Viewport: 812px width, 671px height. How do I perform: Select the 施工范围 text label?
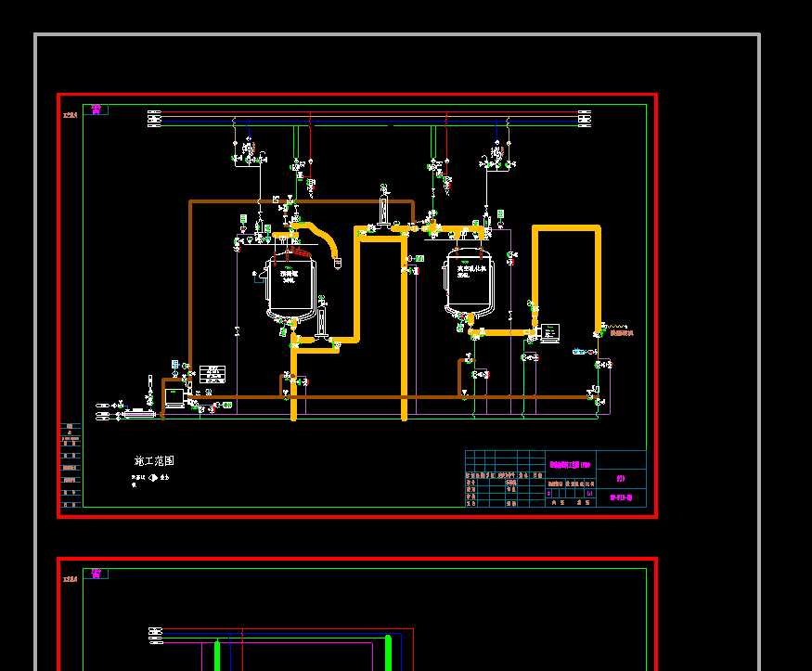[154, 460]
